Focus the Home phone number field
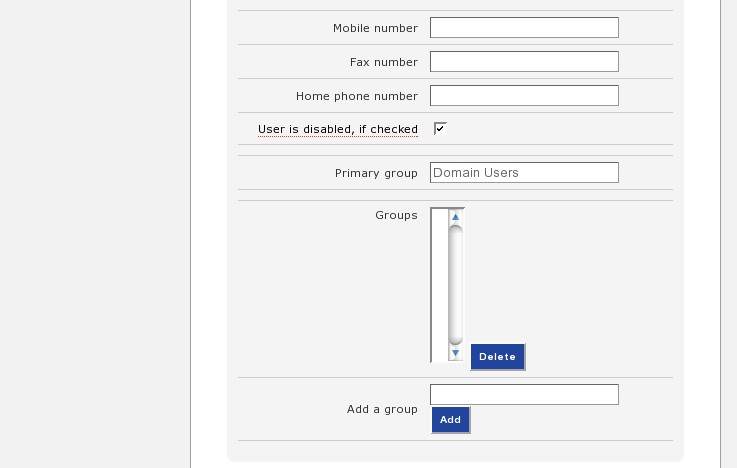 point(524,95)
